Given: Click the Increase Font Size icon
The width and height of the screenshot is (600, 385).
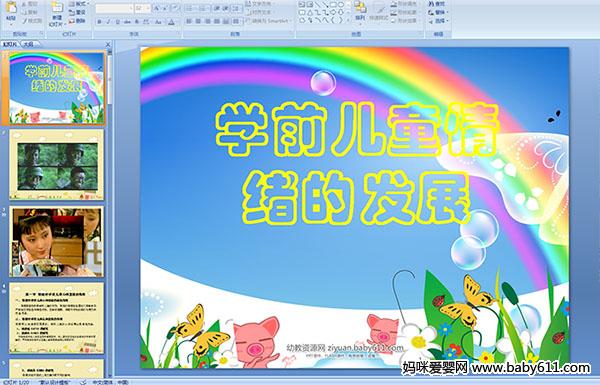Looking at the screenshot, I should click(x=157, y=8).
